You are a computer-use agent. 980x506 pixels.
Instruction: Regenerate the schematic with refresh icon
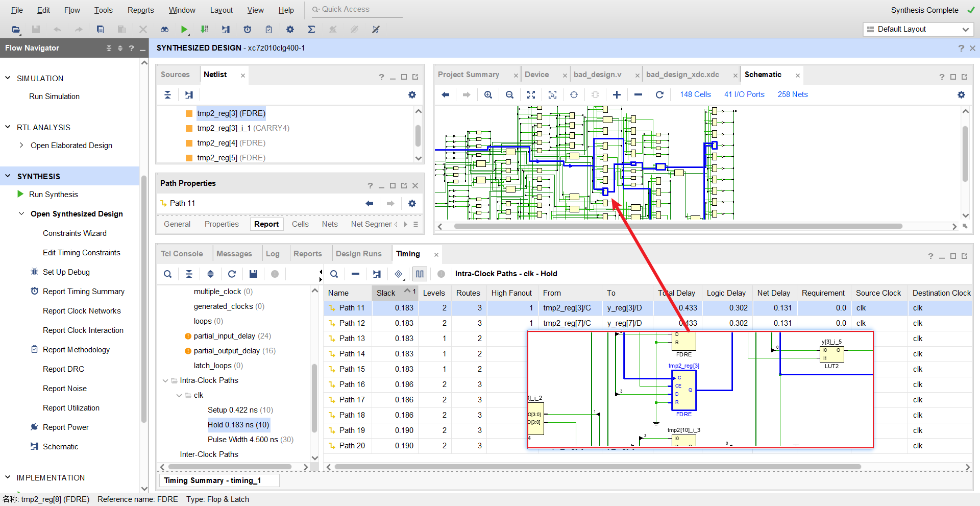pos(659,94)
